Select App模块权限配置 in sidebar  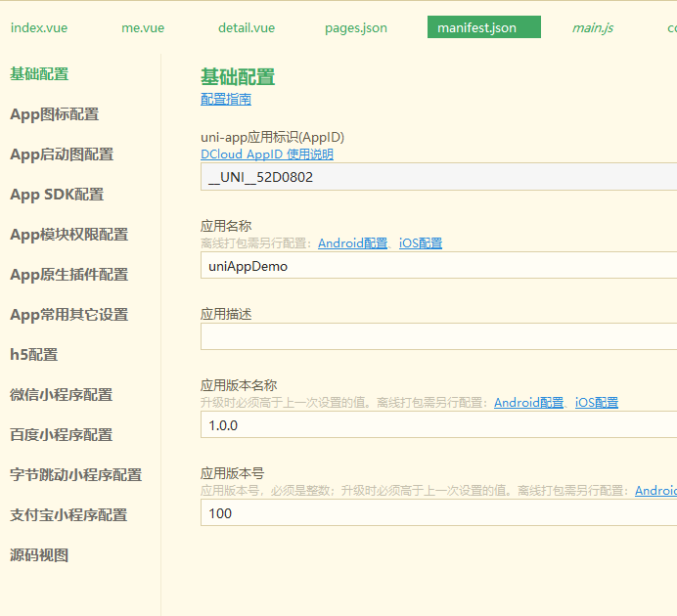click(69, 235)
